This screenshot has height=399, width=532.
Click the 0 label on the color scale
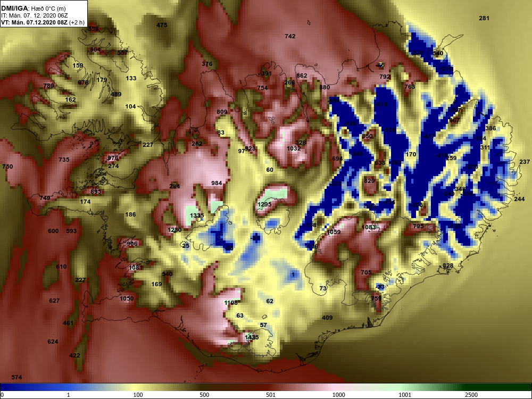pos(2,395)
